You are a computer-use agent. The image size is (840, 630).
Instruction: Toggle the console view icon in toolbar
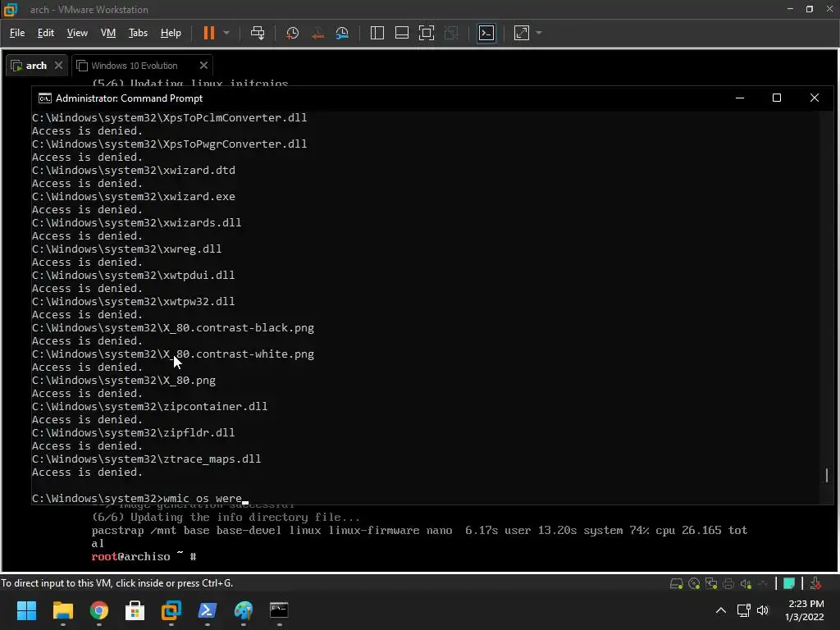(x=486, y=33)
